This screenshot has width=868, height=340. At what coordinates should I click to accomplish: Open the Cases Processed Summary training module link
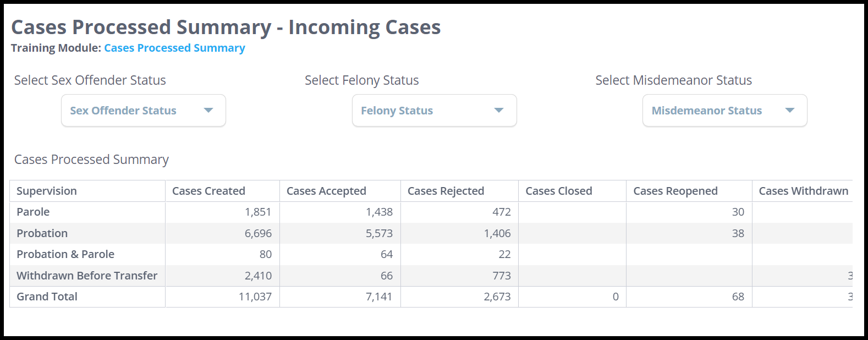point(174,48)
